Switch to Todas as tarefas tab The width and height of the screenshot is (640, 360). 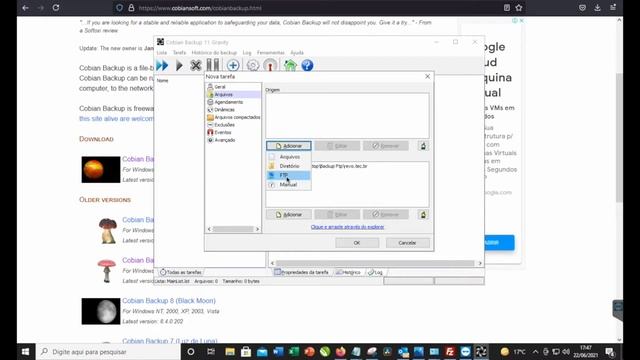coord(181,272)
